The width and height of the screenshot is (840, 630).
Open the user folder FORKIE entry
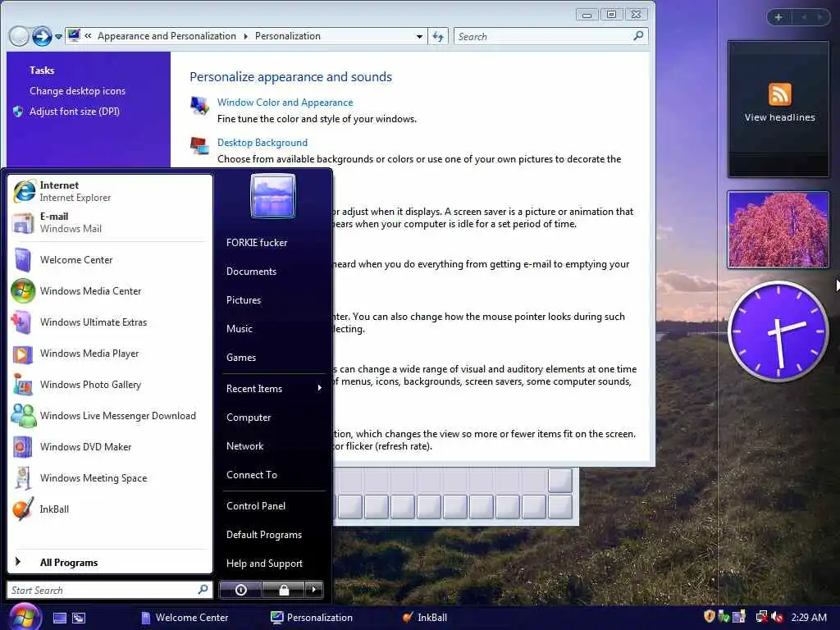point(257,243)
